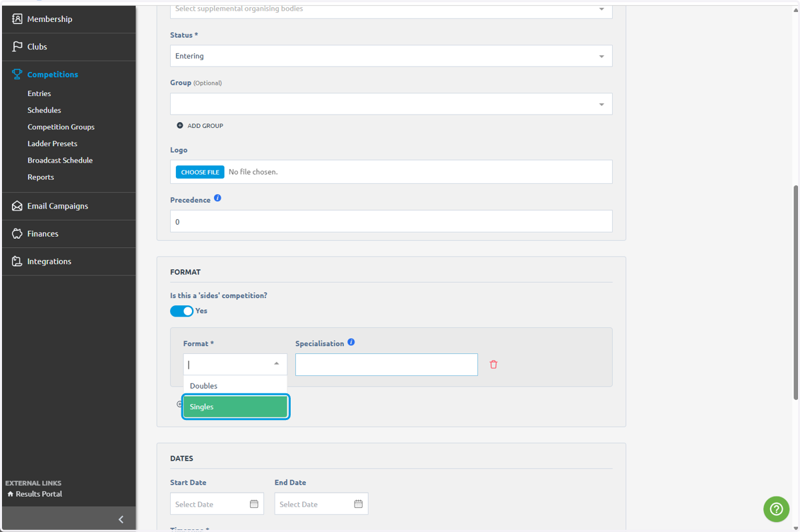Open Start Date calendar picker icon
Screen dimensions: 800x532
(254, 504)
